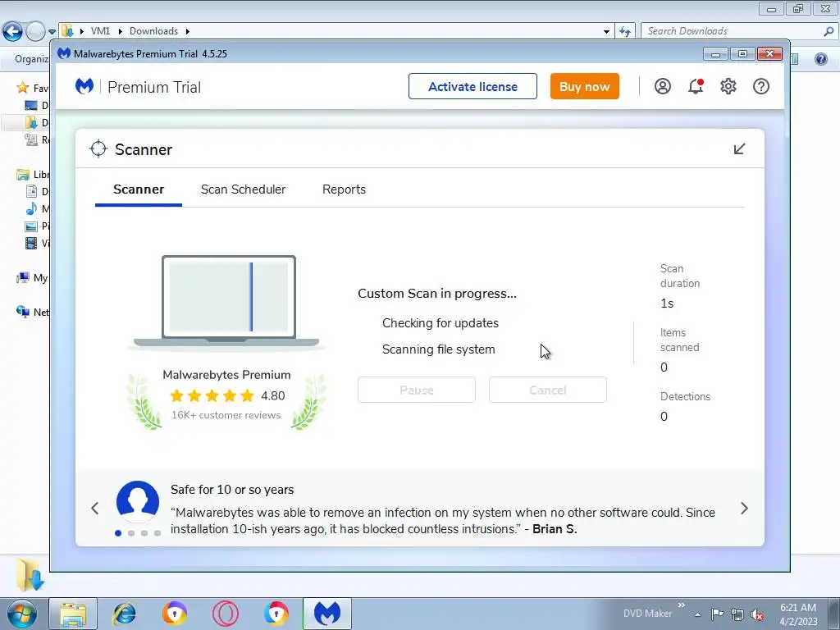
Task: Pause the custom scan
Action: pyautogui.click(x=416, y=390)
